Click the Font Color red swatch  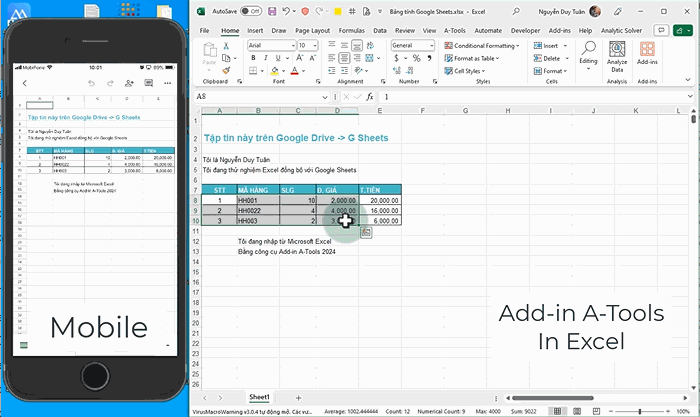coord(295,71)
